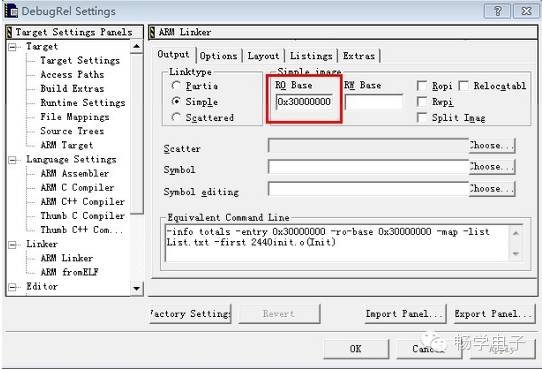The image size is (542, 370).
Task: Select Target Settings in the tree
Action: point(80,61)
